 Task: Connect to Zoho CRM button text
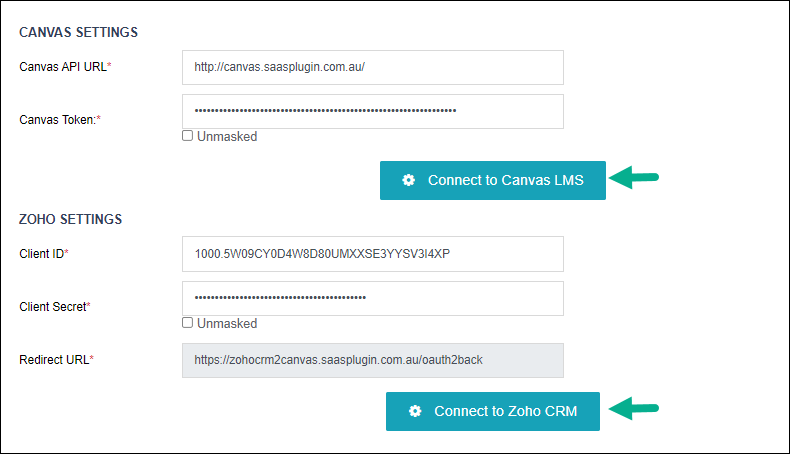[506, 411]
